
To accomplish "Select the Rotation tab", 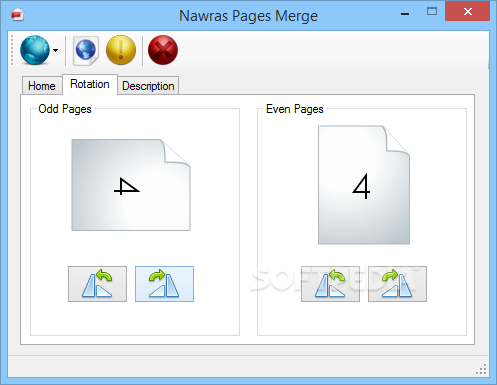I will [90, 84].
